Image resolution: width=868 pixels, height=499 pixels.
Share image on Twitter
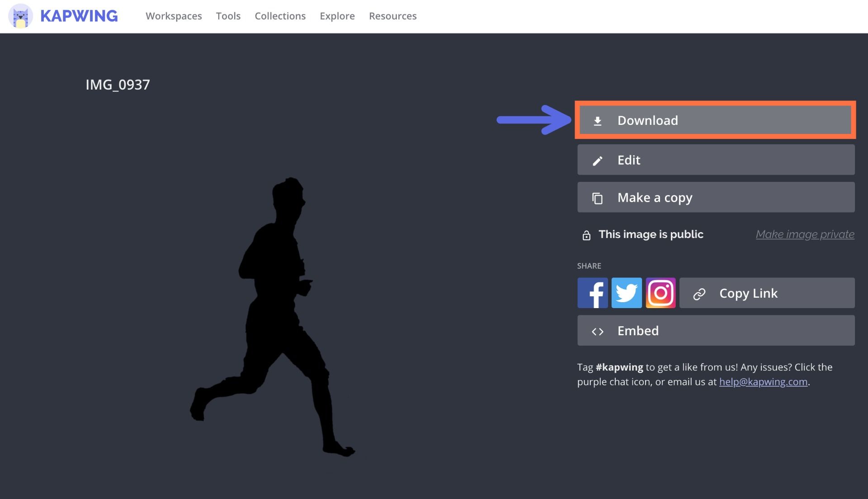627,293
